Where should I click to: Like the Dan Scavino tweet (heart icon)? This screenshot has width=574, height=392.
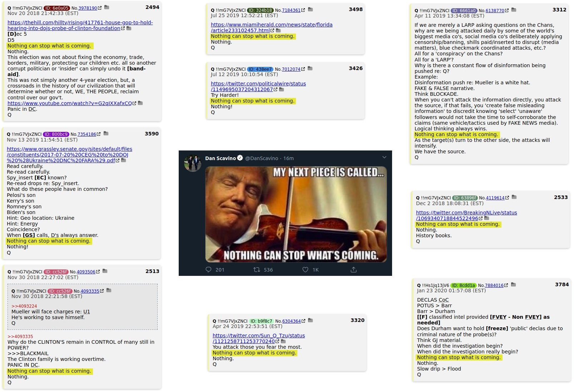pos(305,269)
